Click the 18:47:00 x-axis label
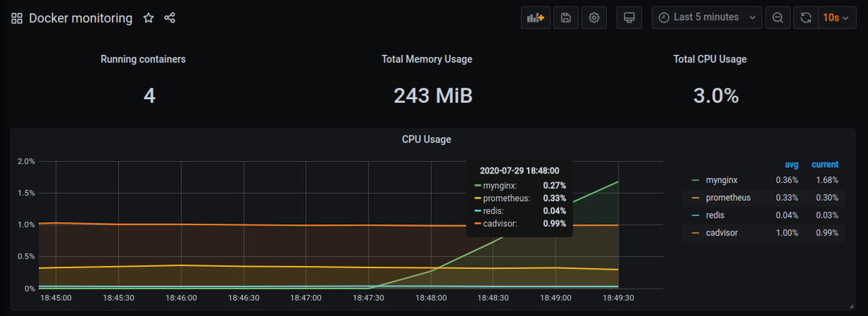868x316 pixels. (306, 297)
